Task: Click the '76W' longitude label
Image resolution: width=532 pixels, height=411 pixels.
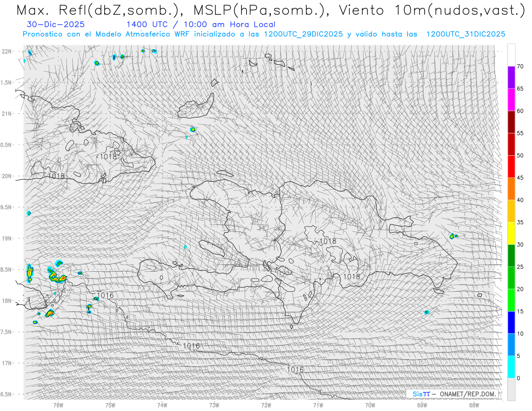Action: (x=58, y=405)
